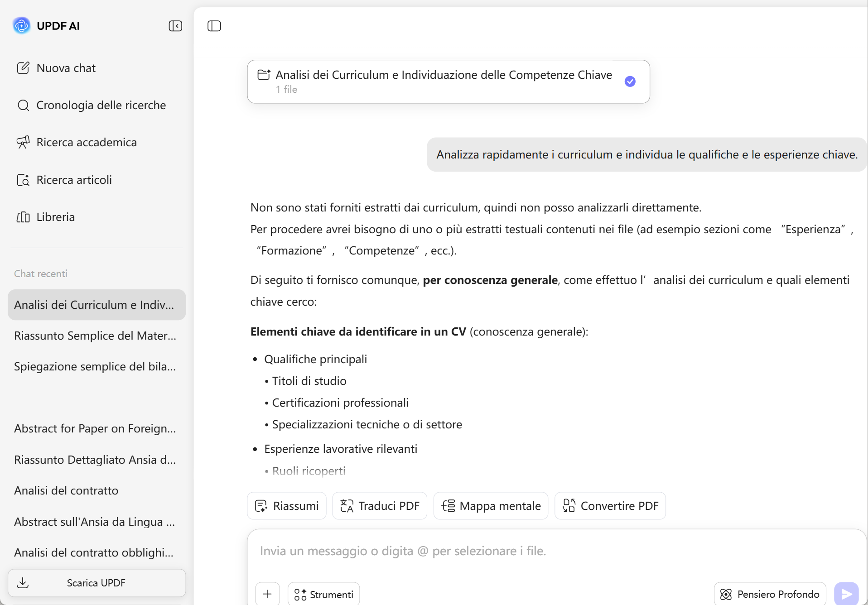The width and height of the screenshot is (868, 605).
Task: Expand the file card showing 1 file
Action: (448, 82)
